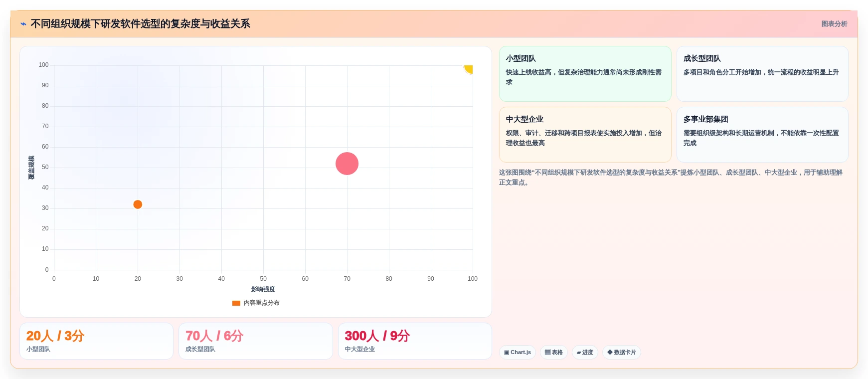
Task: Click the 多项目和角色分工开始增加 description text
Action: pos(761,72)
